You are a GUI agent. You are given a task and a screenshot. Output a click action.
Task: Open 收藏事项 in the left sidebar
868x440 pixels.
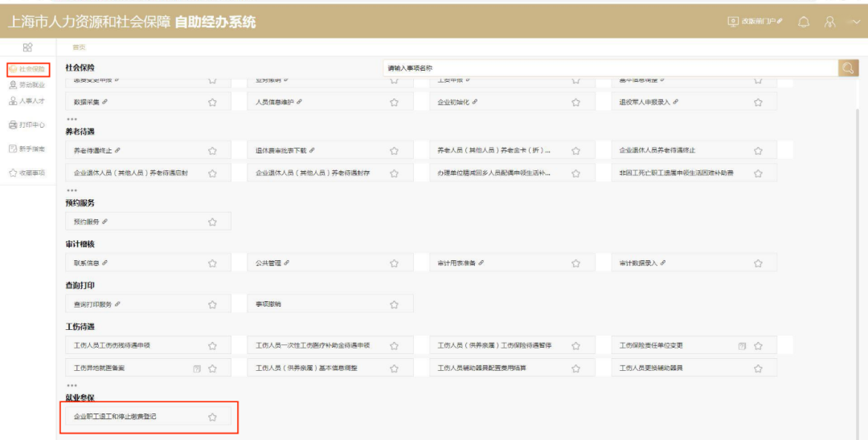click(x=27, y=173)
